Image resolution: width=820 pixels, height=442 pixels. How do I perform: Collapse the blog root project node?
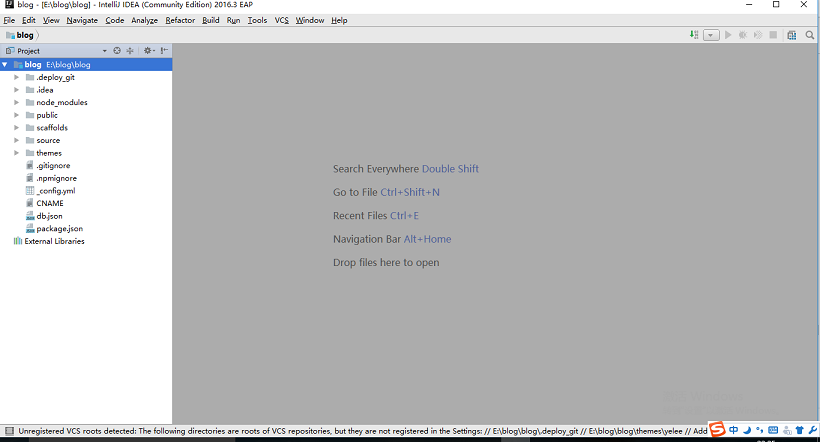[5, 64]
